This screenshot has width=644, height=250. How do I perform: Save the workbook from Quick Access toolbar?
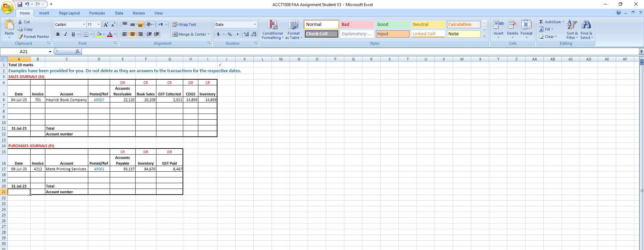[x=20, y=4]
